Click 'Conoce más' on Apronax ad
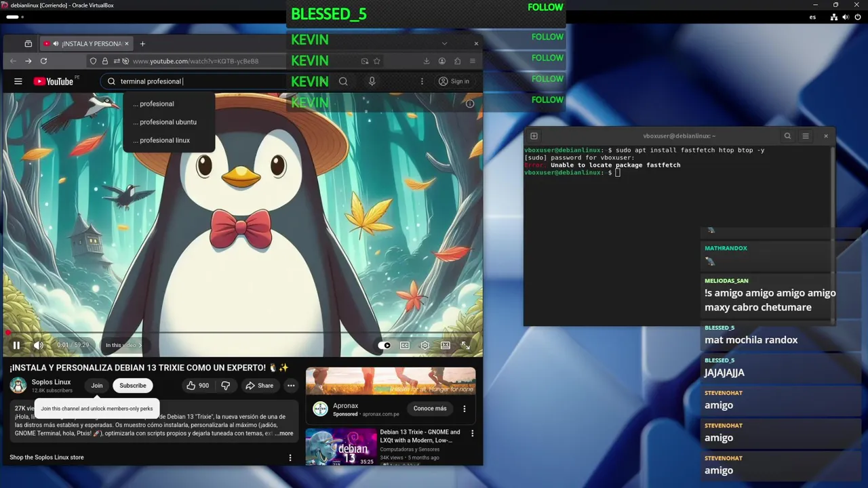This screenshot has height=488, width=868. pos(430,409)
